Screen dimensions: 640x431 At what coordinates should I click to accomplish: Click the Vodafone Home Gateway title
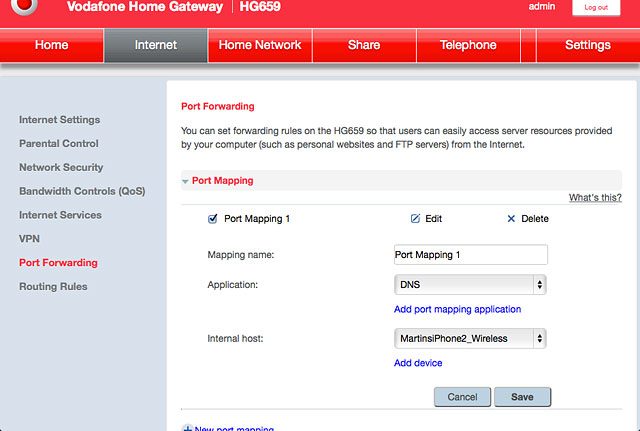coord(145,7)
